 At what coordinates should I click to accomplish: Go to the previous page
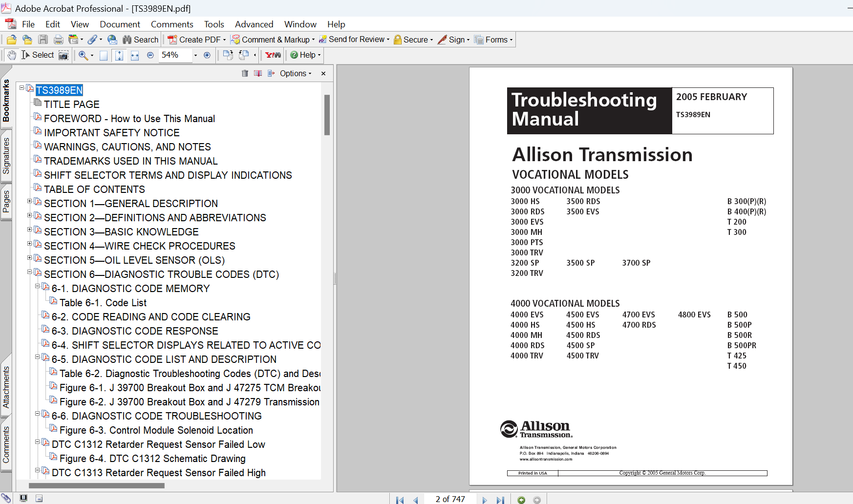(x=416, y=500)
